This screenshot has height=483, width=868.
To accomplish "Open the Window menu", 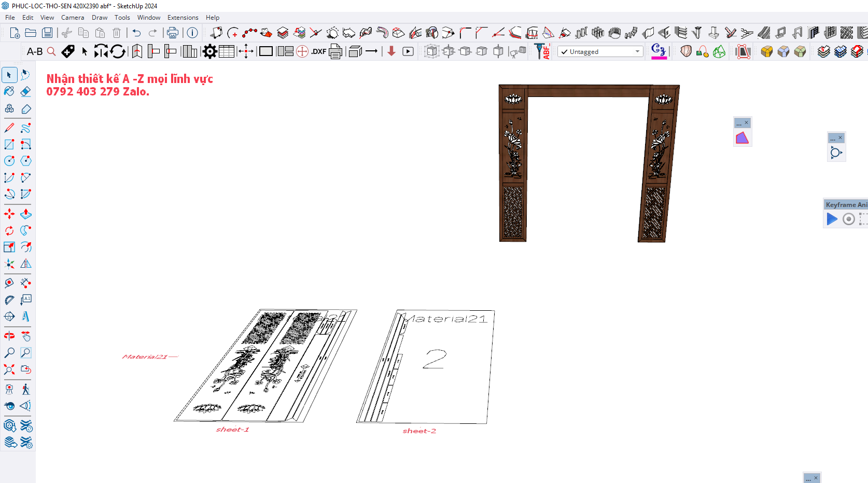I will 149,18.
